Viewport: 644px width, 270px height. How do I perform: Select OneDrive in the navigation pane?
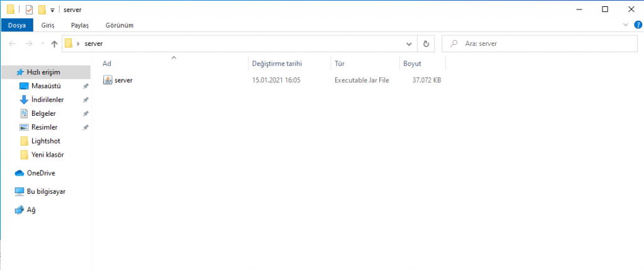click(x=40, y=172)
